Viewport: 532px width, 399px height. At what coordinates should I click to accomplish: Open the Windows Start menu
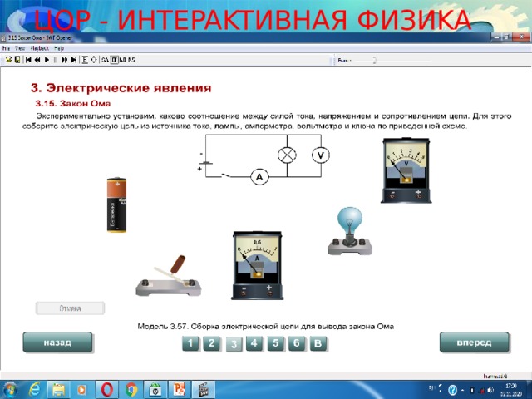[x=9, y=390]
